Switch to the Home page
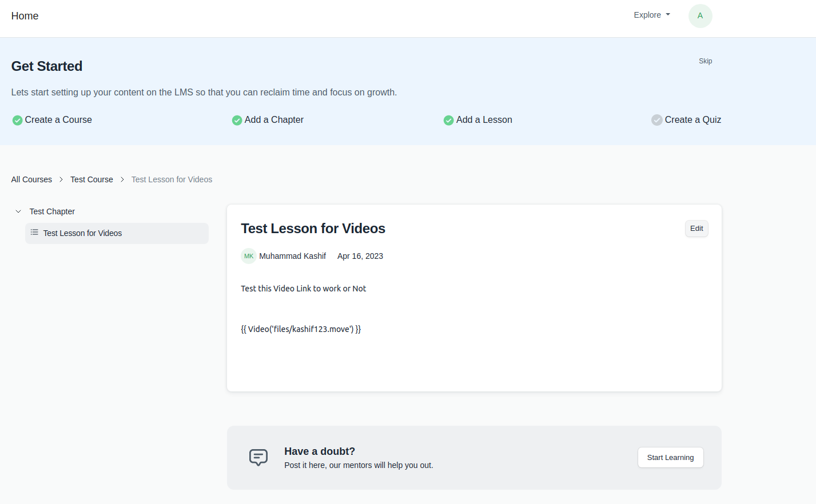 coord(25,15)
